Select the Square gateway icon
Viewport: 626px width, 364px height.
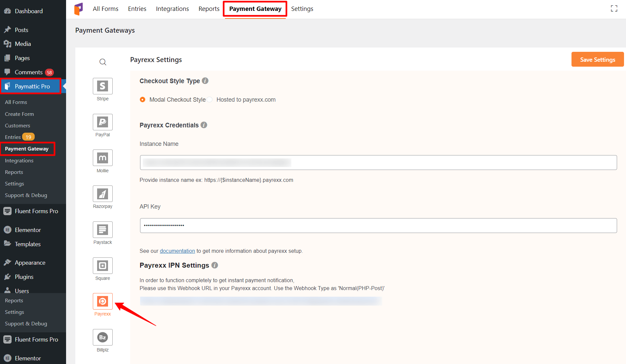[102, 266]
